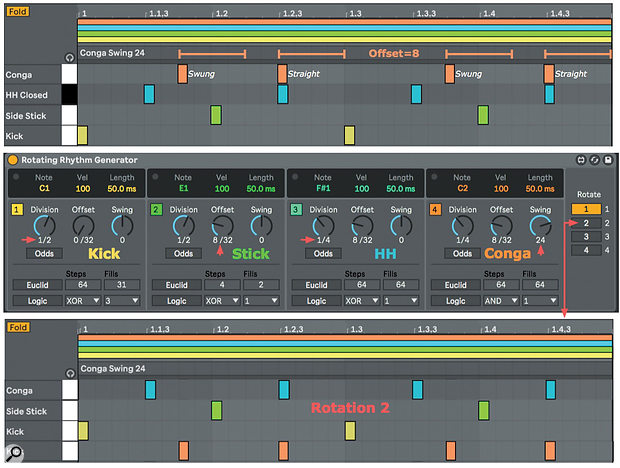Click headphone preview icon in bottom editor
This screenshot has width=620, height=468.
point(70,373)
